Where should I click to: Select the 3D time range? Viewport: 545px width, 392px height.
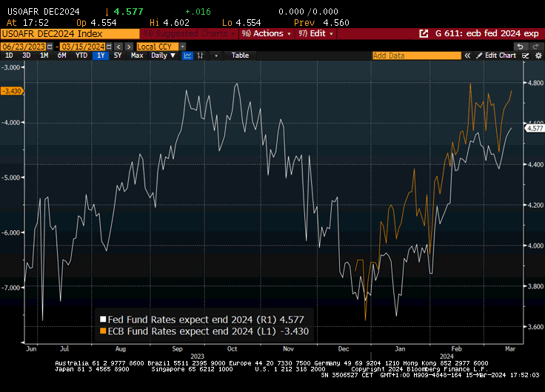[x=27, y=55]
